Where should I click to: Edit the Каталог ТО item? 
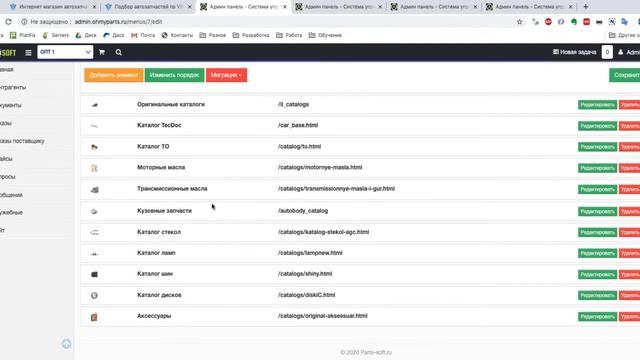click(597, 147)
